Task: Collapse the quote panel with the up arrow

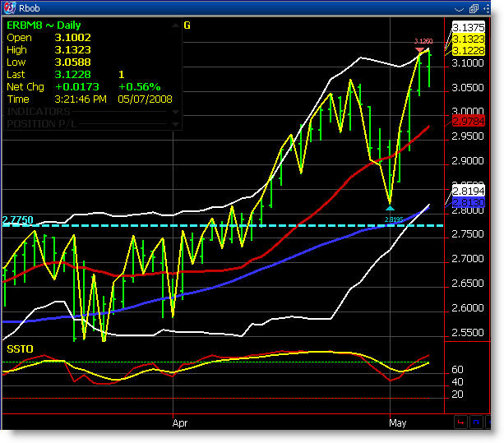Action: 175,25
